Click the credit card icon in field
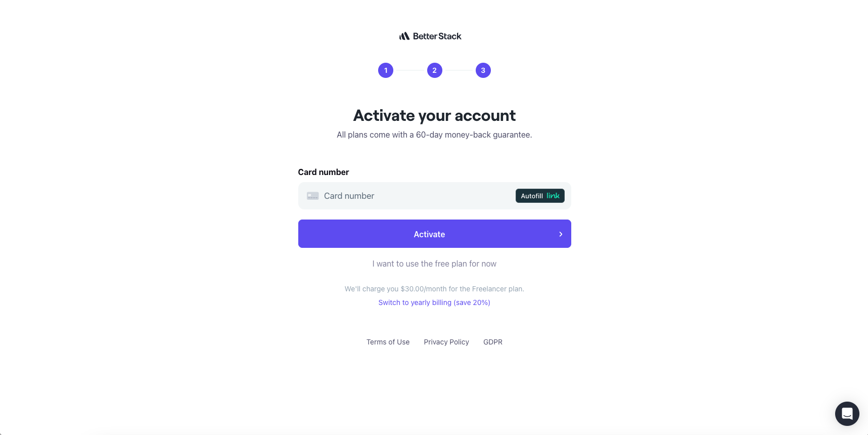 (313, 196)
